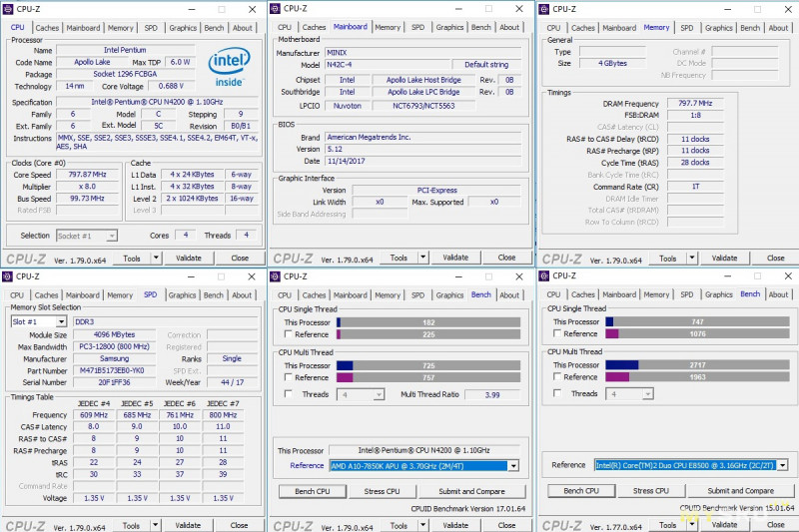Open the AMD A10-7850K reference dropdown
Image resolution: width=799 pixels, height=532 pixels.
513,466
